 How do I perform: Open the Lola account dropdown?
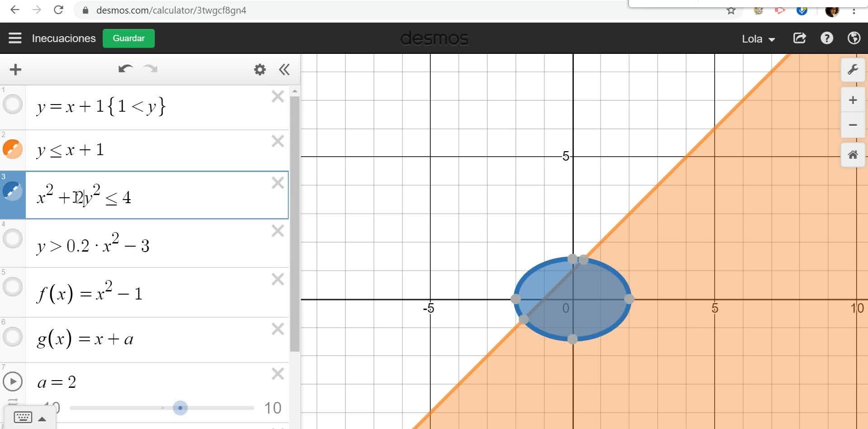pyautogui.click(x=758, y=39)
